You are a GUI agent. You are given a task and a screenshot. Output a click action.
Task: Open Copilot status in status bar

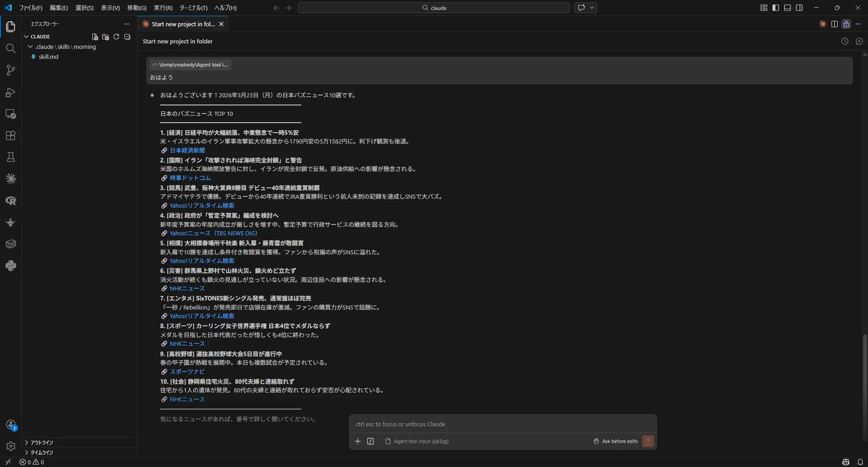(846, 462)
